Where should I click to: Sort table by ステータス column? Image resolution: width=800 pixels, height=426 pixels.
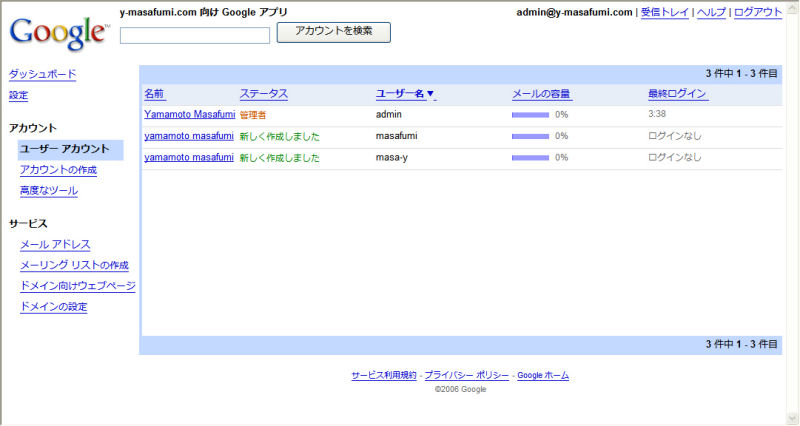(x=264, y=94)
